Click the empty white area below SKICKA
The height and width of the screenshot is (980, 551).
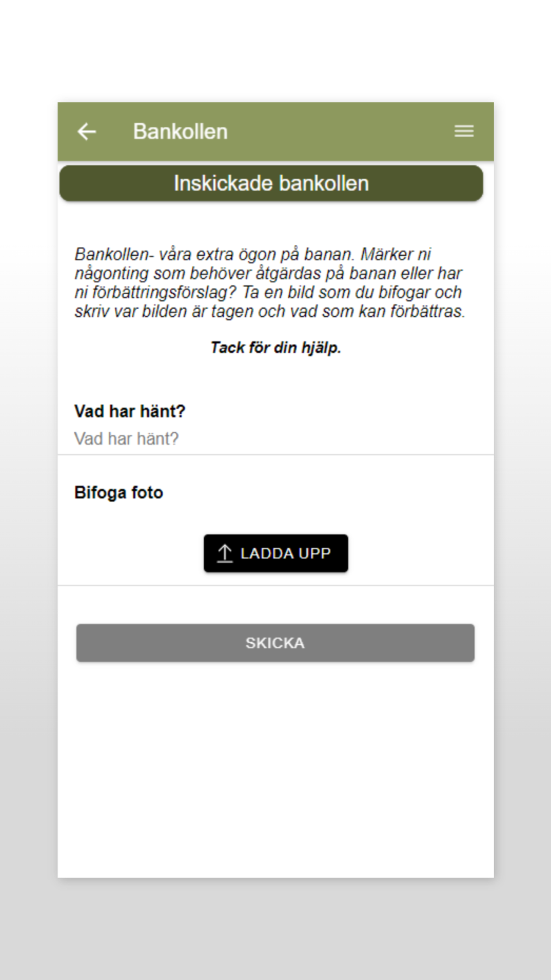(x=275, y=772)
